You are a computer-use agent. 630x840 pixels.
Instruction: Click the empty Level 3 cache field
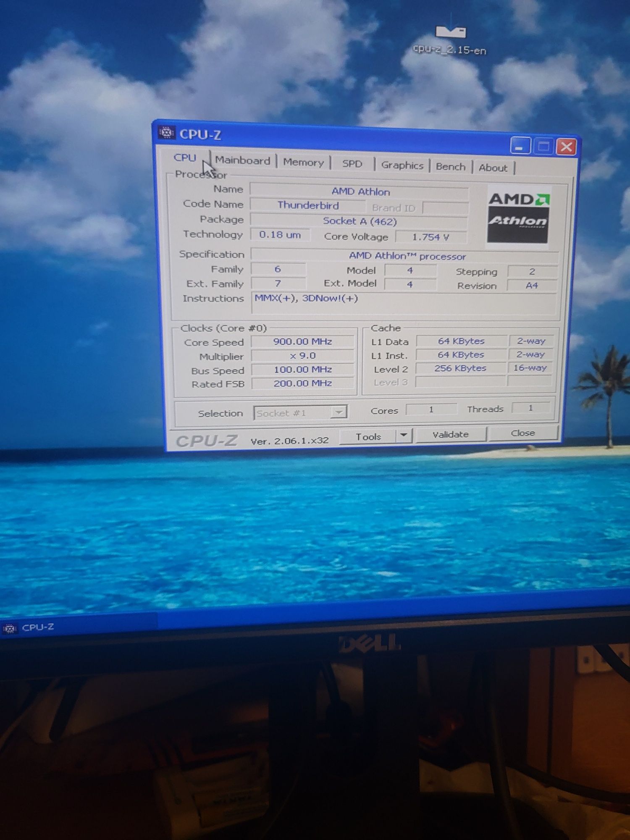461,381
